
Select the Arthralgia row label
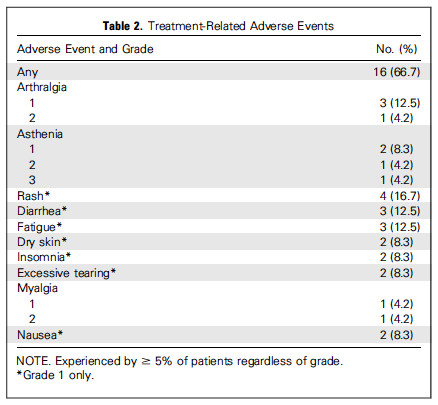click(x=42, y=87)
